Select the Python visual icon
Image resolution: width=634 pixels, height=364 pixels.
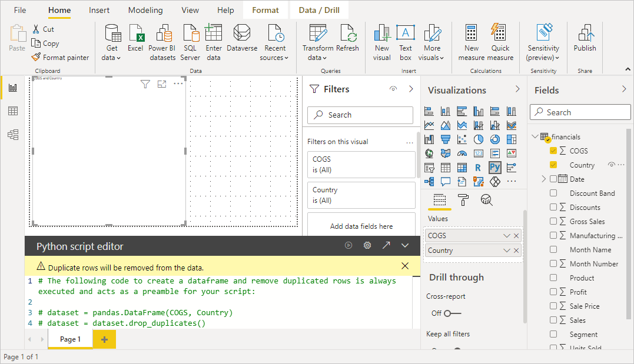coord(494,168)
